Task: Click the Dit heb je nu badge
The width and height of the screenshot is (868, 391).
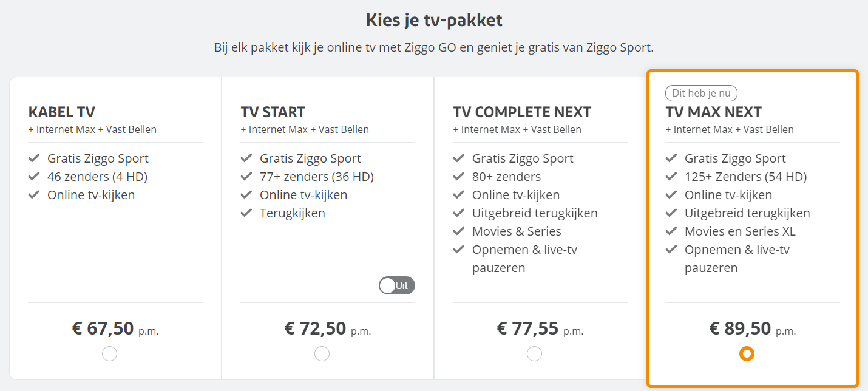Action: (x=701, y=93)
